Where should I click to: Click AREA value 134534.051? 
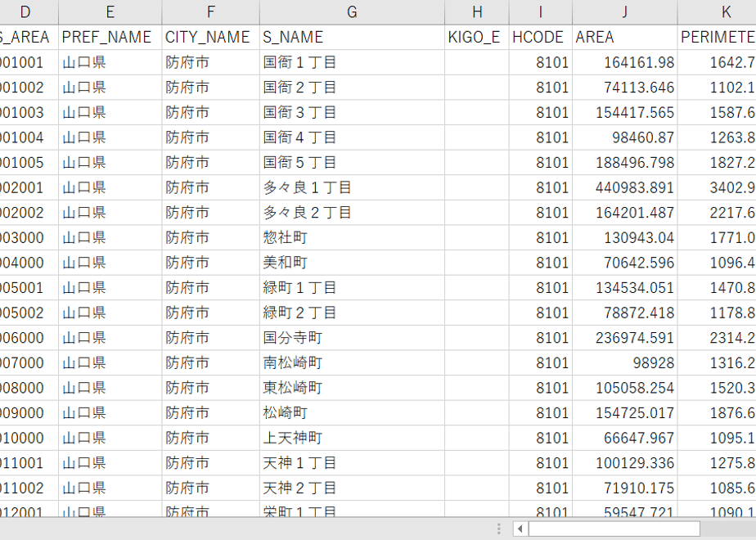tap(625, 288)
